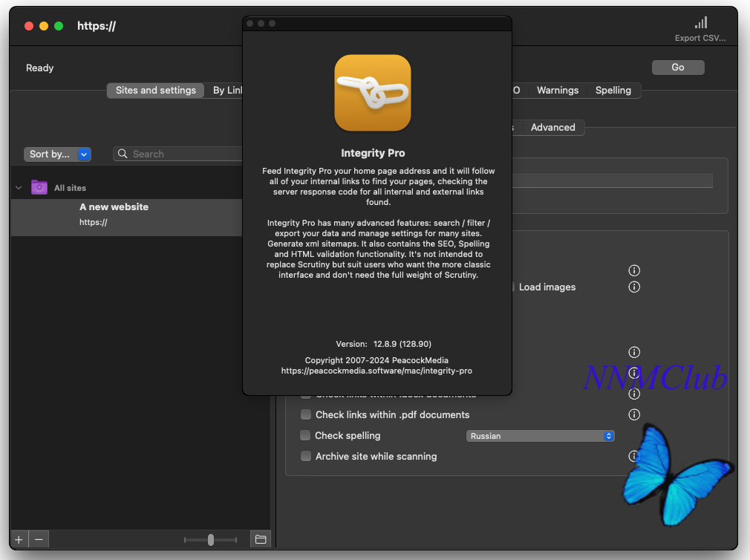750x560 pixels.
Task: Click the Version: 12.8.9 (128.90) text
Action: click(384, 344)
